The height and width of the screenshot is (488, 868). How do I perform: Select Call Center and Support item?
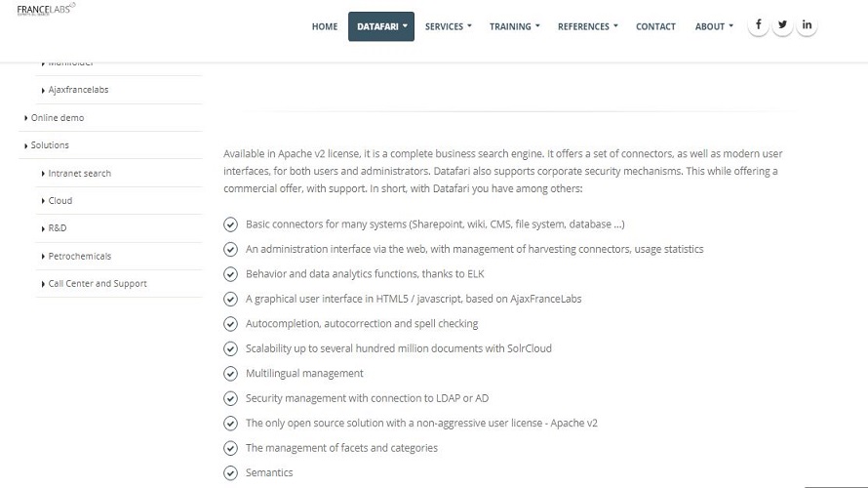click(x=97, y=284)
